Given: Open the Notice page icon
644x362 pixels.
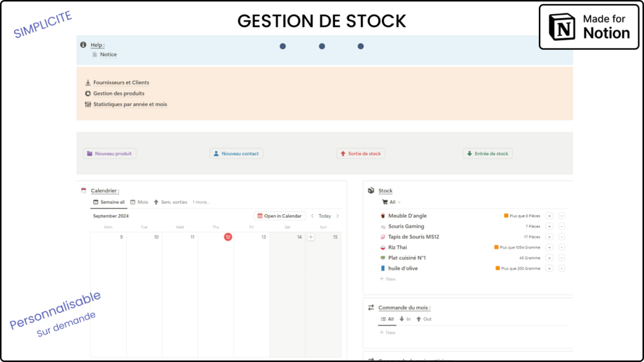Looking at the screenshot, I should click(95, 54).
